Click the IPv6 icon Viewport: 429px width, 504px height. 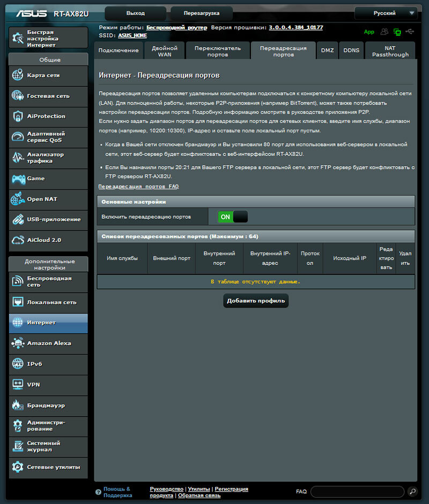pyautogui.click(x=18, y=364)
